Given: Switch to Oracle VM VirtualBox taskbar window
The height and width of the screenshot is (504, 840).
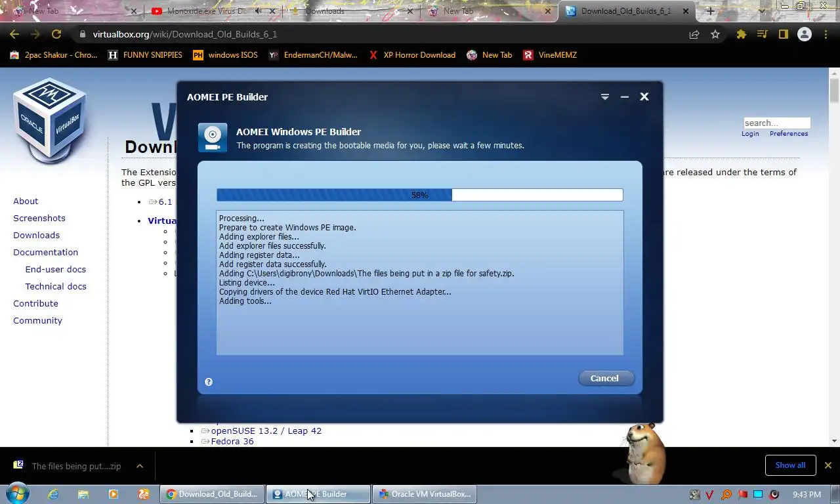Looking at the screenshot, I should [x=425, y=494].
